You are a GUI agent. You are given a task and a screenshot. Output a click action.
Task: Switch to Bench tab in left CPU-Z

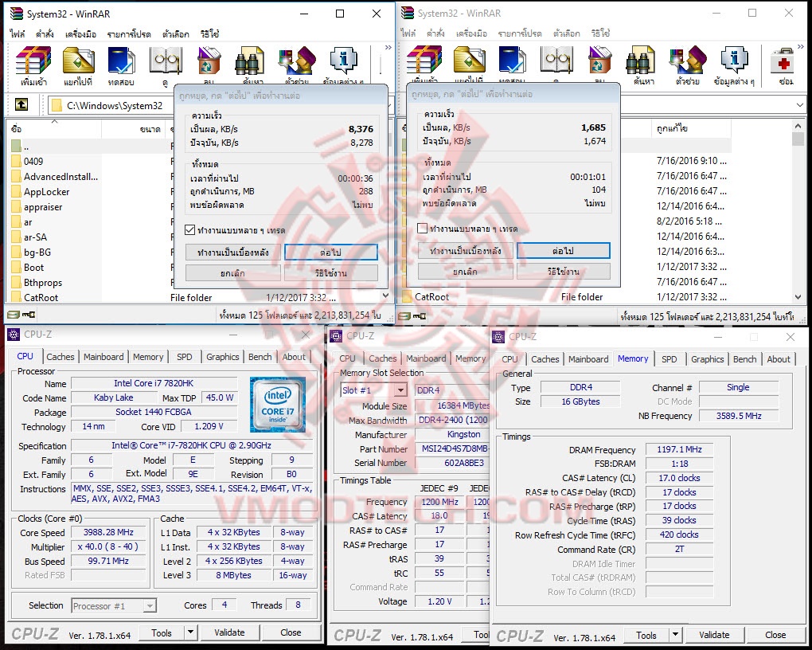point(260,357)
